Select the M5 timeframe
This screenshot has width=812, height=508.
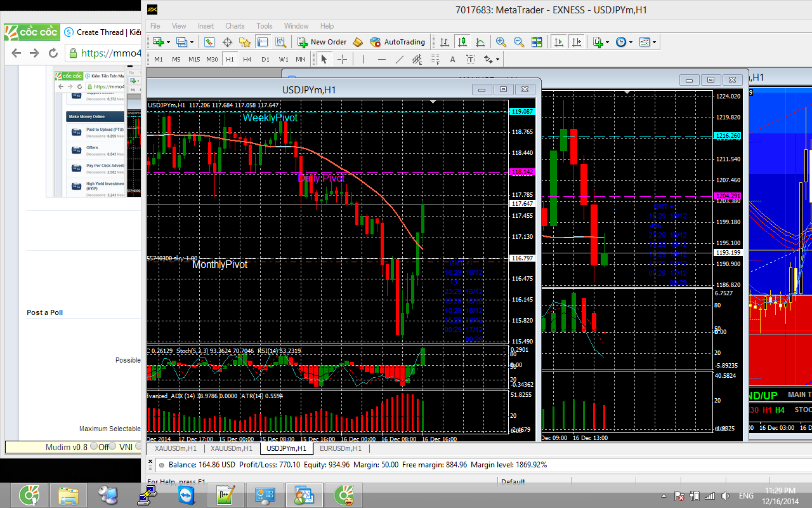(x=176, y=59)
